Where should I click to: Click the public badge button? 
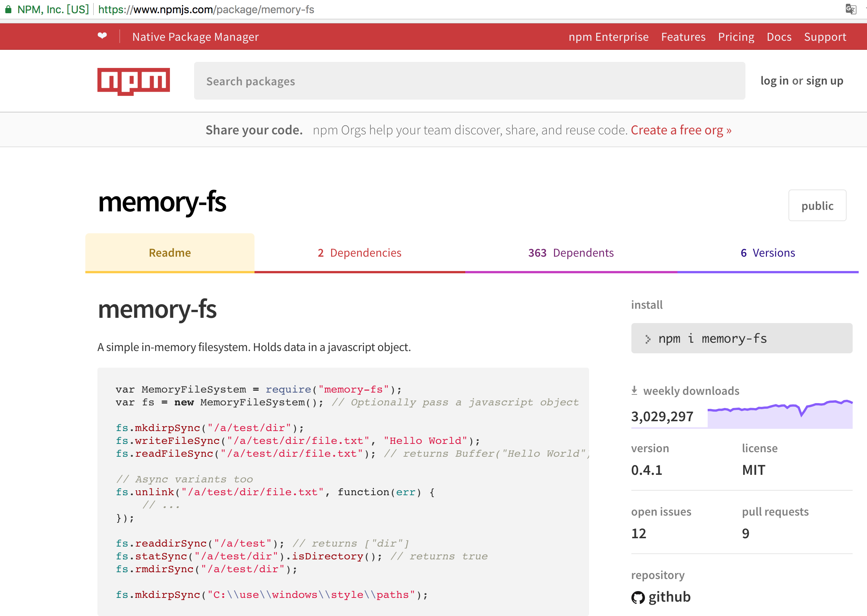(x=817, y=206)
